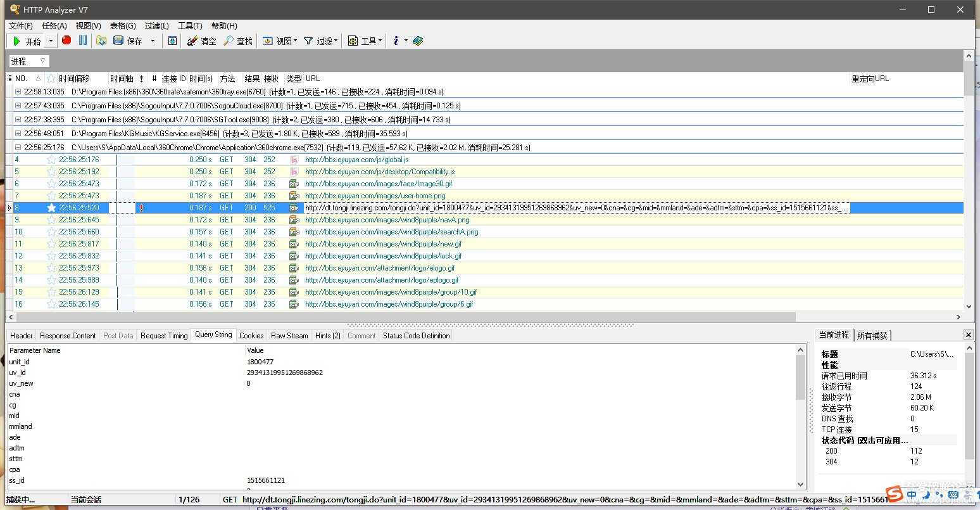Toggle the star on request number 5
Image resolution: width=980 pixels, height=510 pixels.
51,172
